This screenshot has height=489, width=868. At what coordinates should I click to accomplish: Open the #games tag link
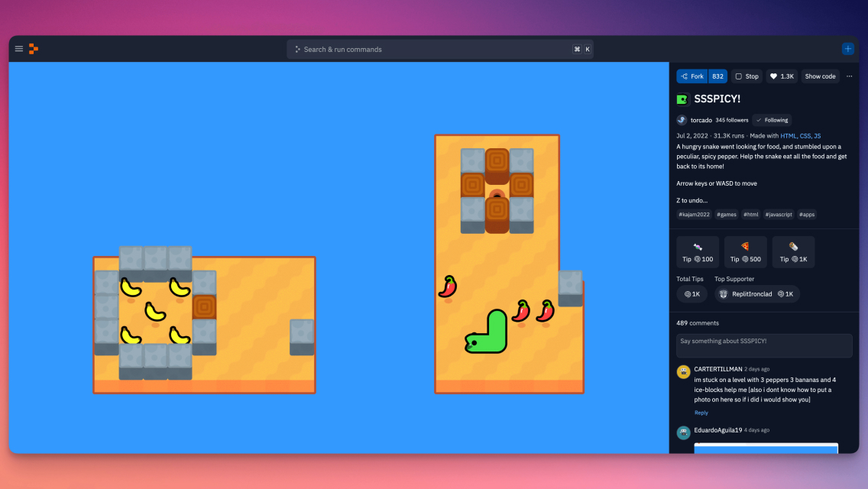click(x=726, y=215)
